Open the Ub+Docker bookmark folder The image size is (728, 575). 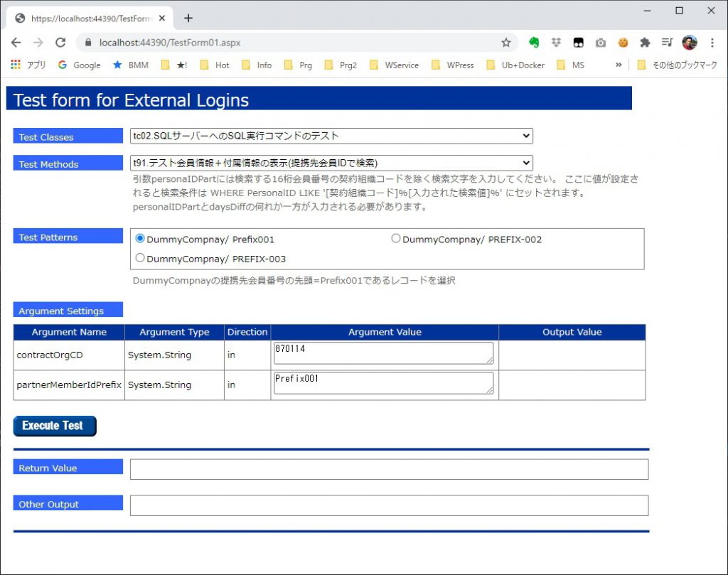coord(515,65)
